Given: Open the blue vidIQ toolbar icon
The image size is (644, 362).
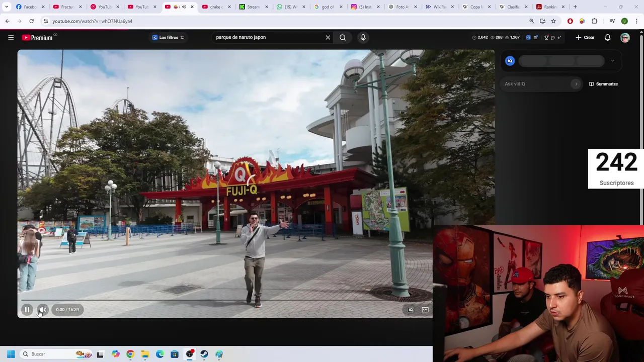Looking at the screenshot, I should pyautogui.click(x=528, y=37).
